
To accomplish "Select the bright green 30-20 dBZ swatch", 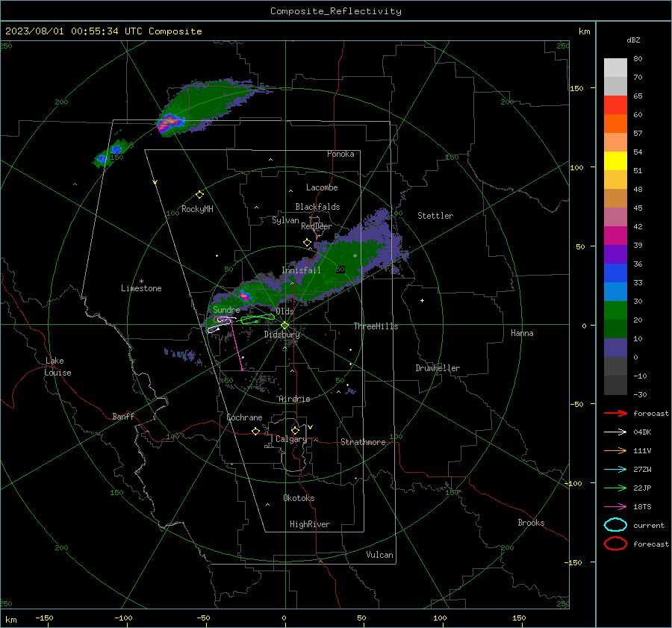I will [x=615, y=311].
